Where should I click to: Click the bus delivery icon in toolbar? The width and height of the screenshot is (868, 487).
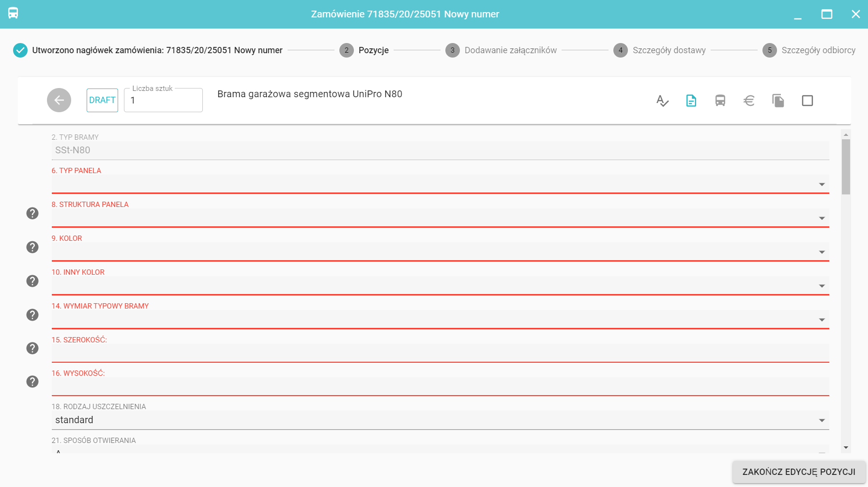720,101
